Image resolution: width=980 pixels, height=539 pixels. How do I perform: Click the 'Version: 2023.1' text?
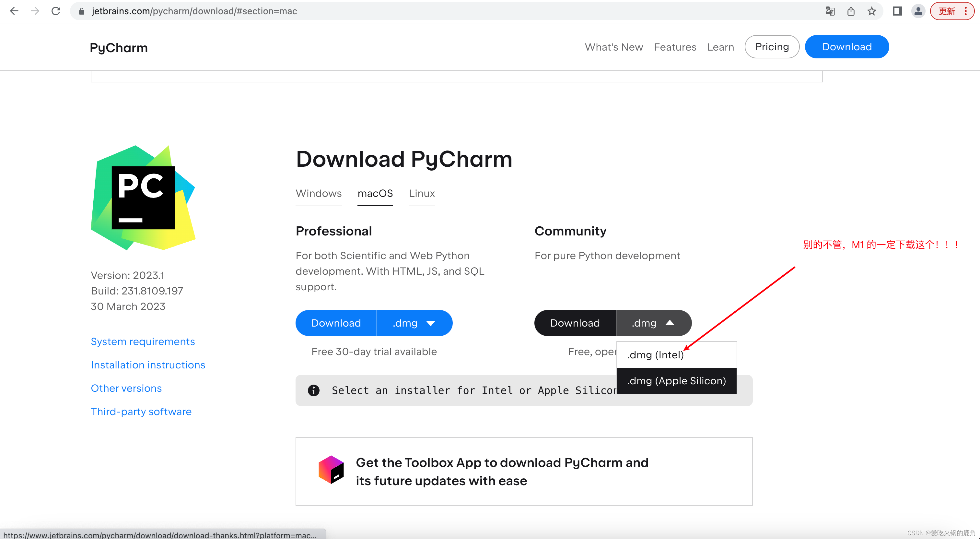coord(127,275)
